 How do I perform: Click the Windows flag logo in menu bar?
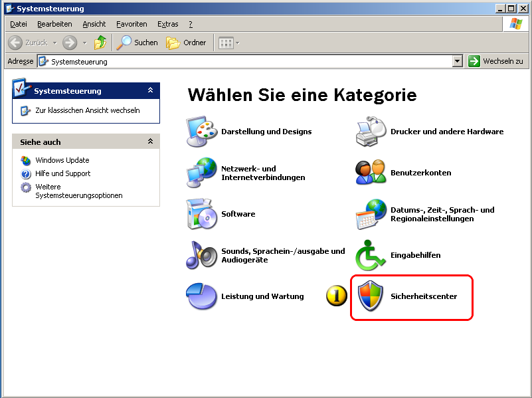pos(515,24)
